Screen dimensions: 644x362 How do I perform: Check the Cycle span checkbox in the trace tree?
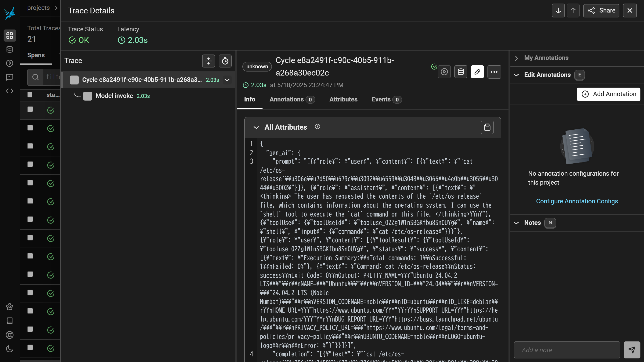(74, 80)
